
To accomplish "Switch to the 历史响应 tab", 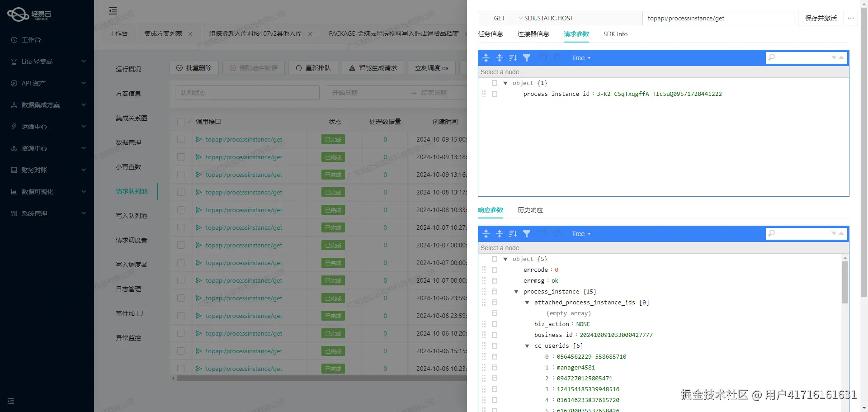I will [x=530, y=210].
